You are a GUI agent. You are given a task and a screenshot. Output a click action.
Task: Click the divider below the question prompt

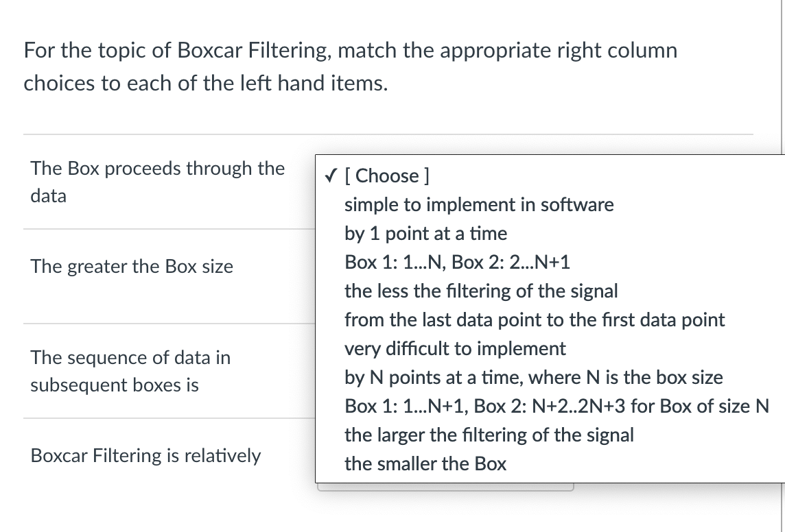click(x=389, y=132)
